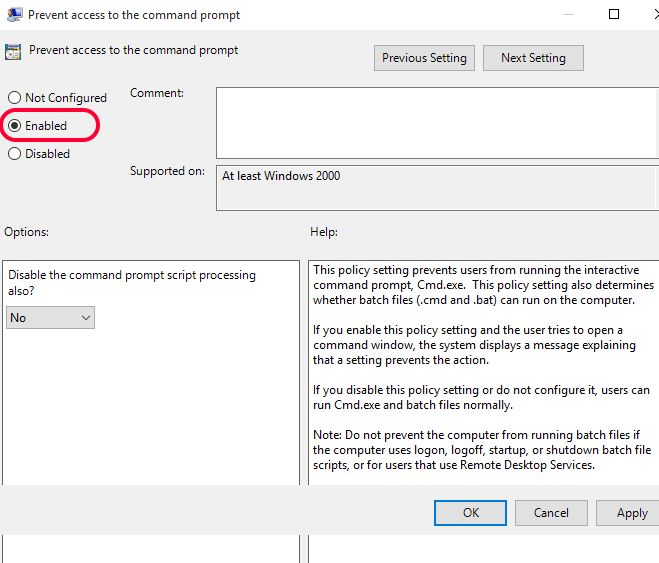Select the Not Configured radio button

point(15,98)
